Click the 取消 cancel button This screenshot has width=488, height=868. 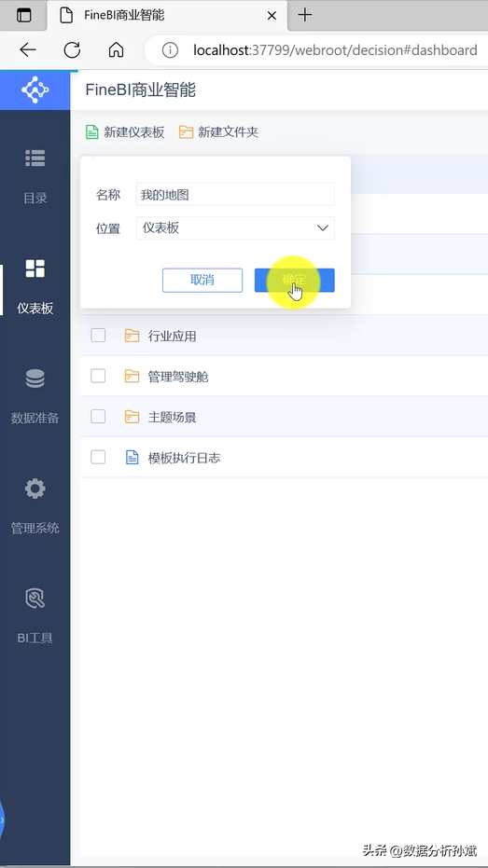[202, 280]
